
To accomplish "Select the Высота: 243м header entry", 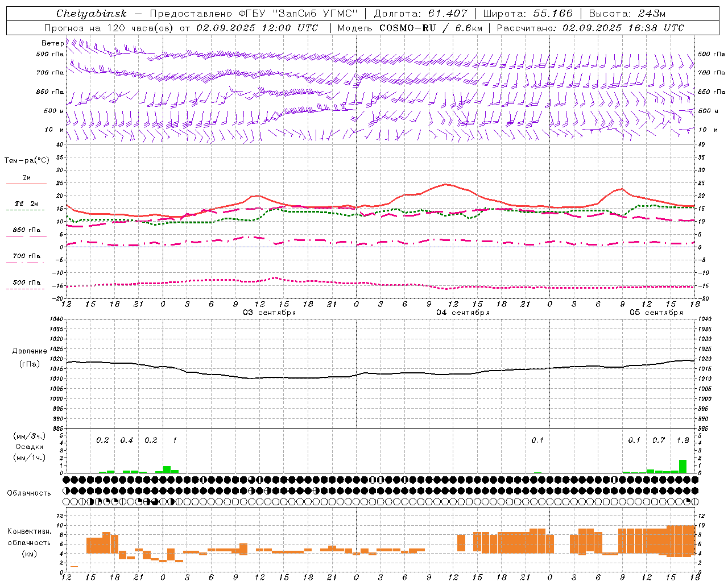I will coord(627,14).
